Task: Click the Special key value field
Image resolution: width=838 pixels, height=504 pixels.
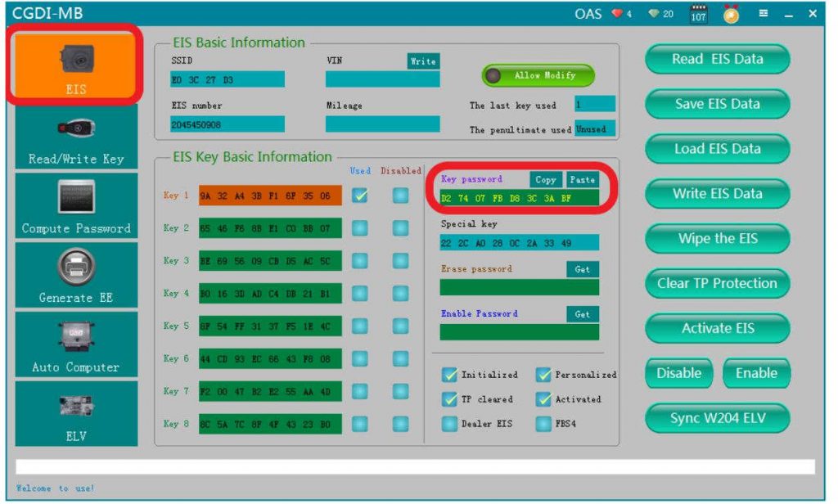Action: 520,243
